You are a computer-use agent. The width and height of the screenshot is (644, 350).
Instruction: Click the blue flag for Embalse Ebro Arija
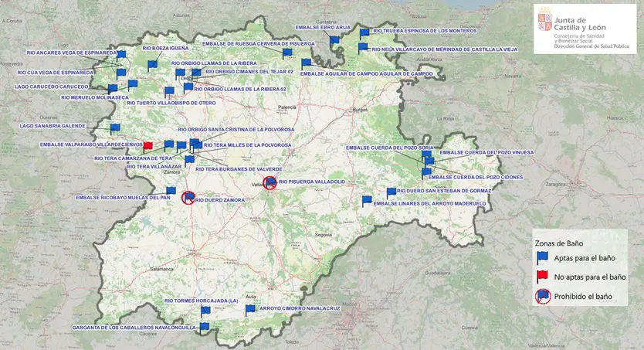coord(334,41)
